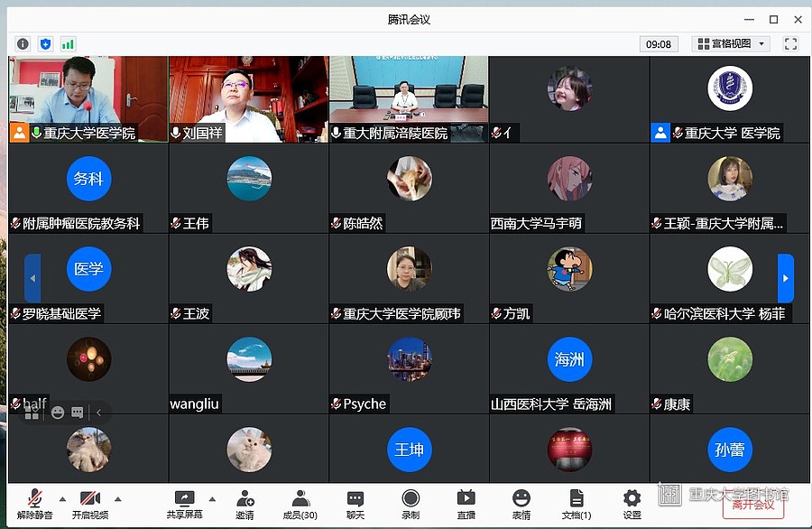
Task: Click orange host icon on 重庆大学医学院
Action: [19, 133]
